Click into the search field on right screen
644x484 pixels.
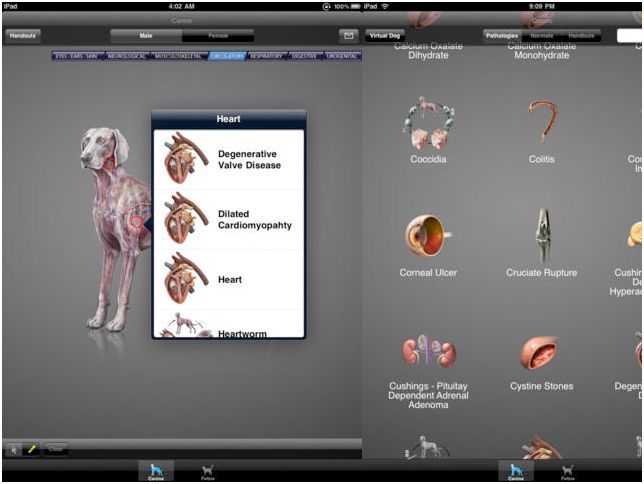pos(629,36)
